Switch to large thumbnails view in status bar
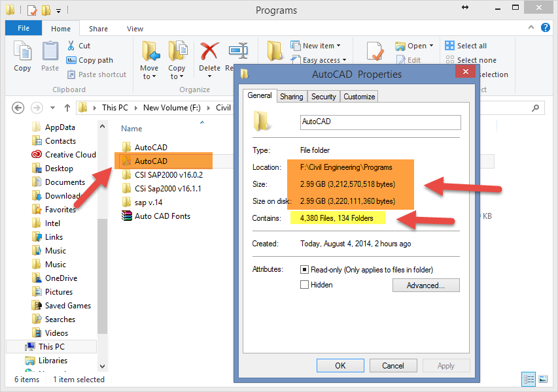558x392 pixels. click(544, 379)
